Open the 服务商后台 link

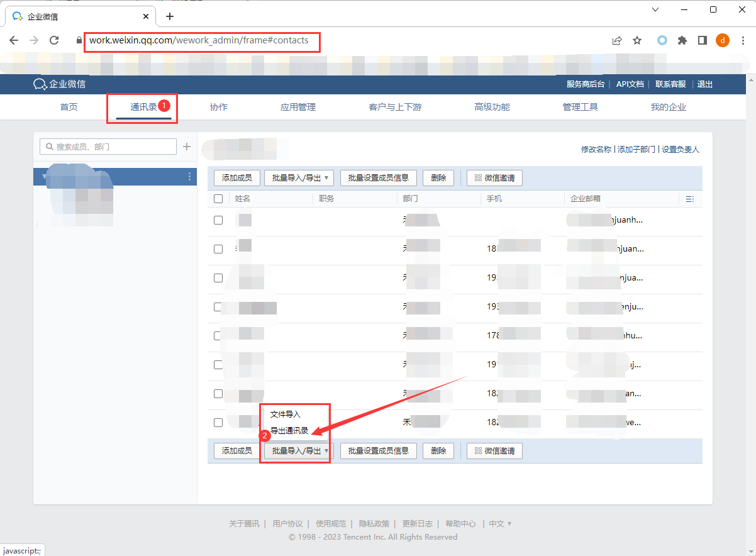586,84
